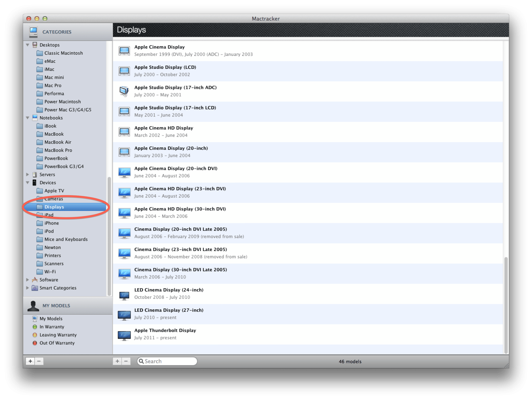Click the red Out Of Warranty status dot
This screenshot has height=400, width=532.
(35, 343)
